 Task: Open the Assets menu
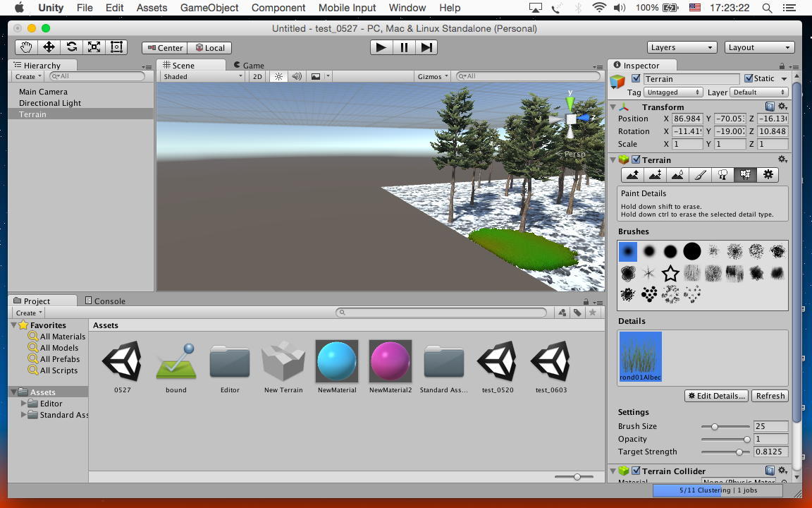coord(152,8)
